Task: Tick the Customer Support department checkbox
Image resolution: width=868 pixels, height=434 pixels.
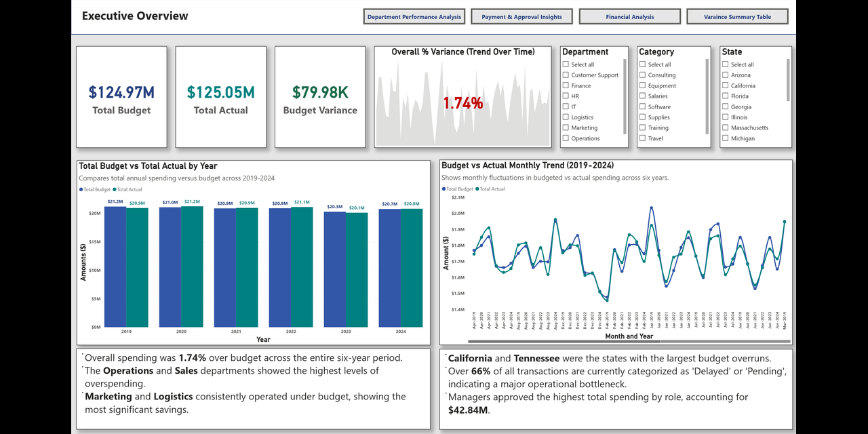Action: 566,75
